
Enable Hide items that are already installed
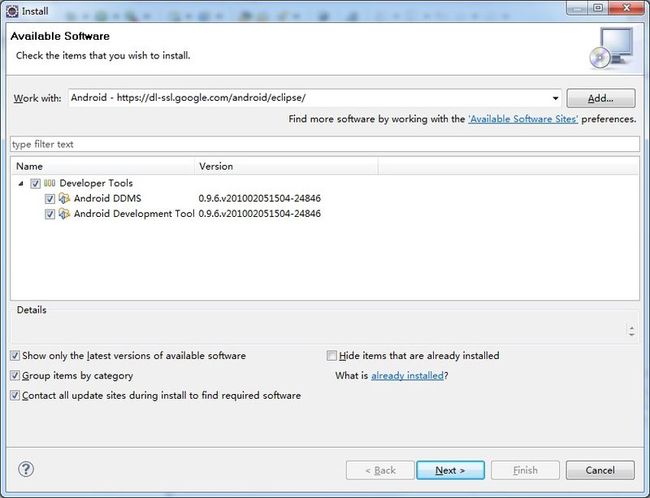(x=332, y=356)
